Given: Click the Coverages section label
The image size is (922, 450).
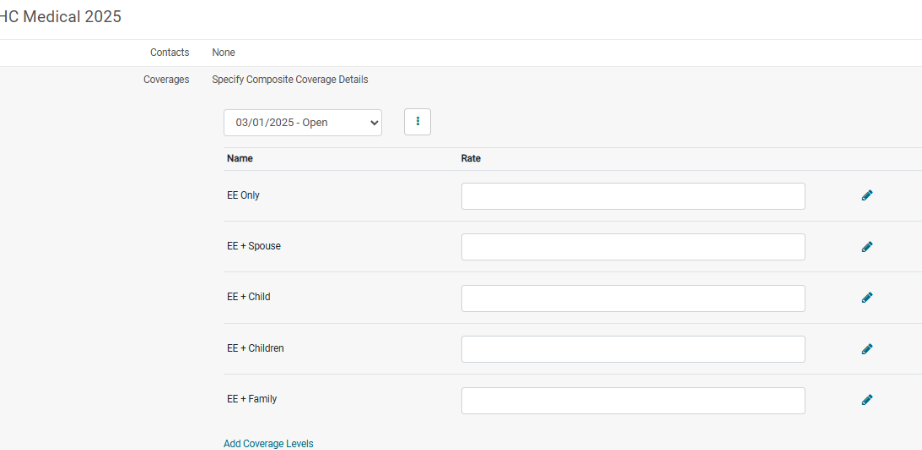Looking at the screenshot, I should (x=166, y=79).
